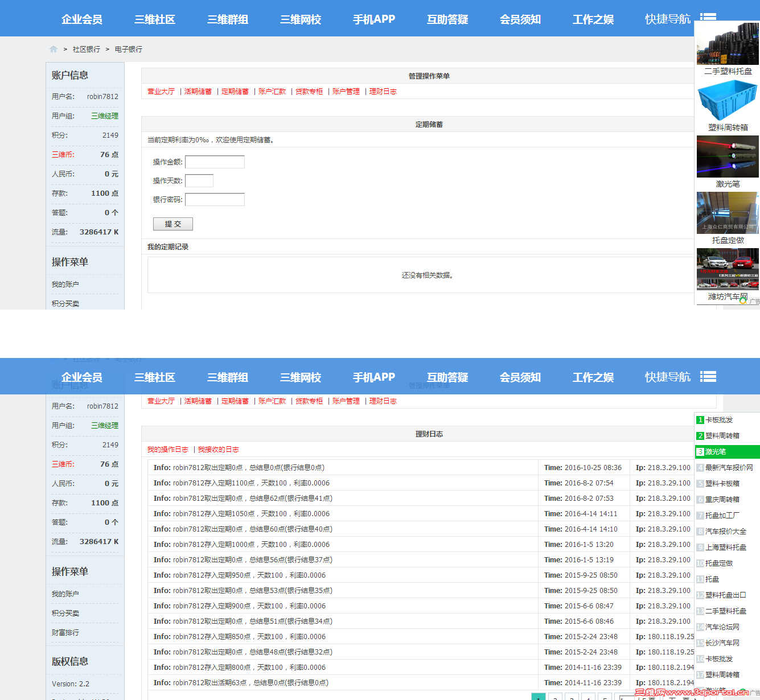The image size is (760, 700).
Task: Select 贷款专柜 above the 理财日志 panel
Action: point(309,401)
